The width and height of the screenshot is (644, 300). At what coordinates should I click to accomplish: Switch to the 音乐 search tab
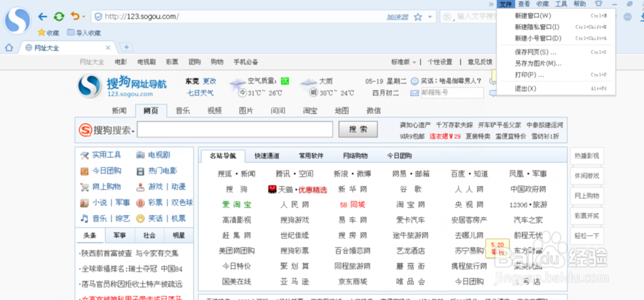click(x=183, y=111)
